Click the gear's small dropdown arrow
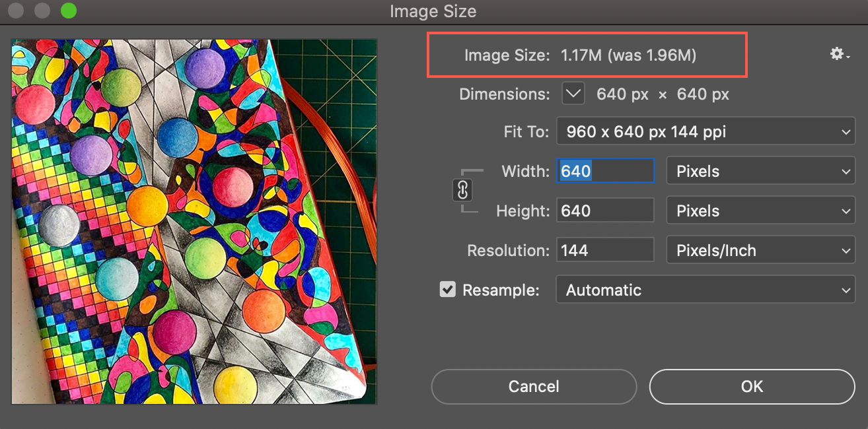 click(x=847, y=58)
